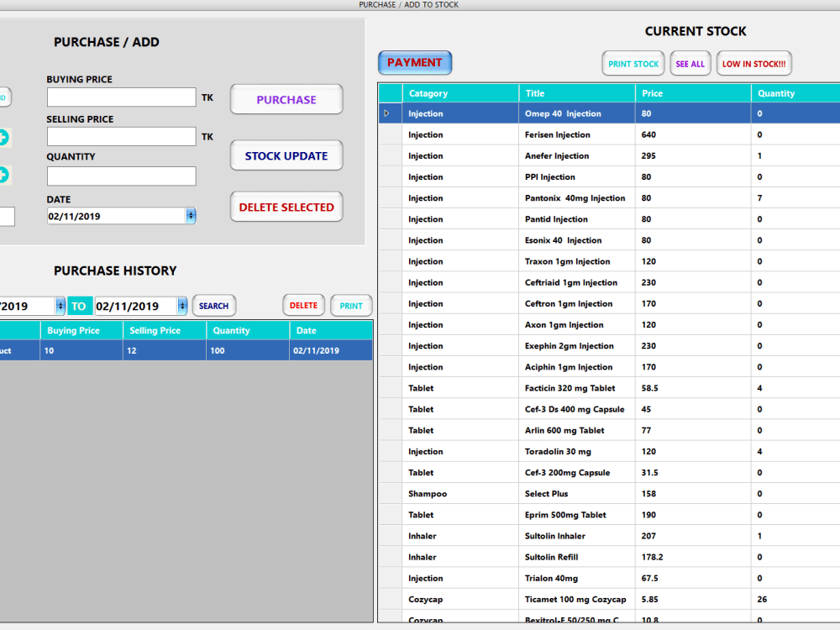Click SEARCH in purchase history

pos(213,306)
